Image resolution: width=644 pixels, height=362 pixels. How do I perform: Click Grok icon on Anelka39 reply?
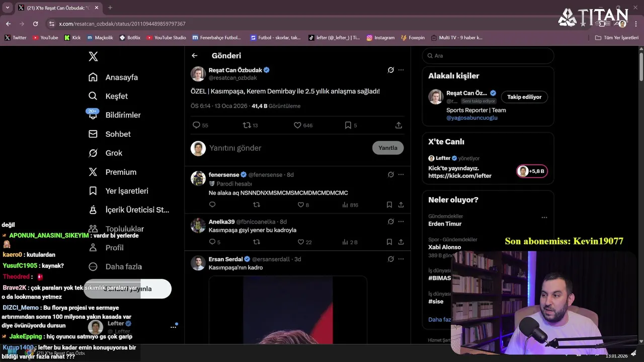click(x=390, y=222)
